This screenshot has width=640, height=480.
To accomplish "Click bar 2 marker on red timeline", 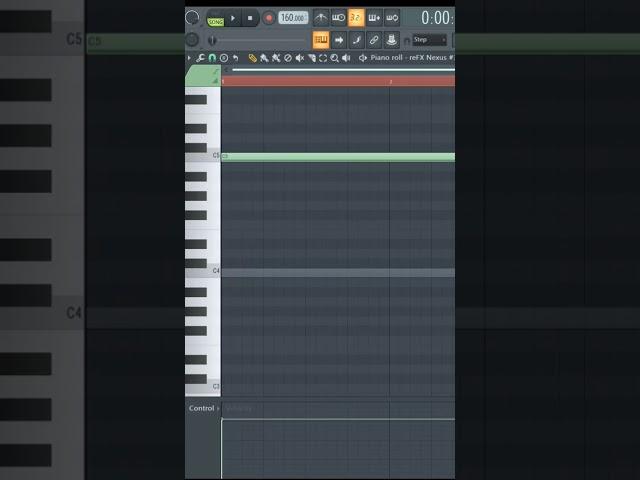I will point(391,82).
